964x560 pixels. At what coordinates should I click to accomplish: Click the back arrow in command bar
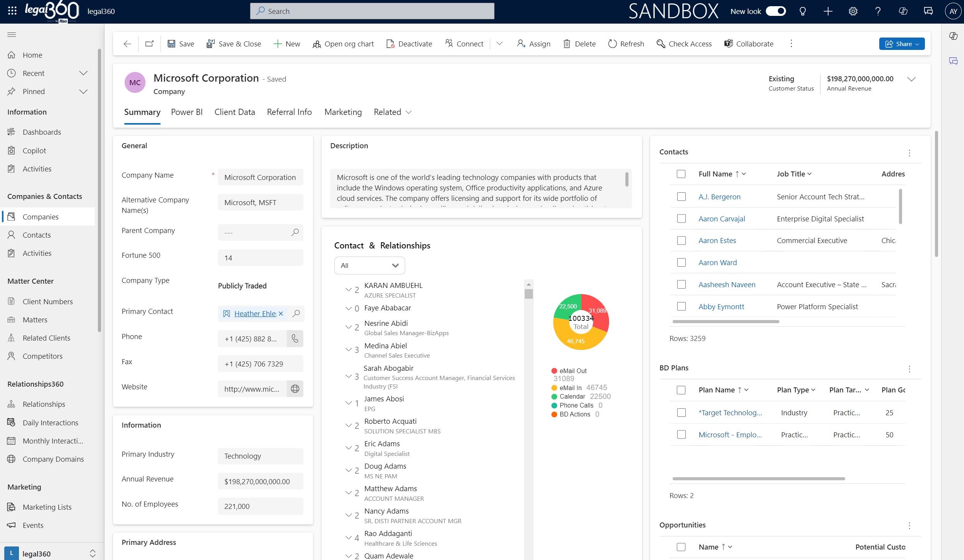pyautogui.click(x=127, y=44)
